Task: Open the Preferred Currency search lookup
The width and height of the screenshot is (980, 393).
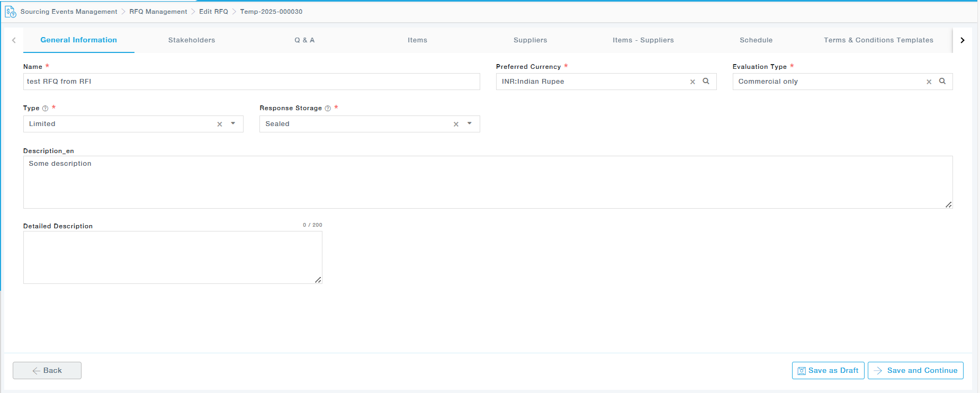Action: point(706,81)
